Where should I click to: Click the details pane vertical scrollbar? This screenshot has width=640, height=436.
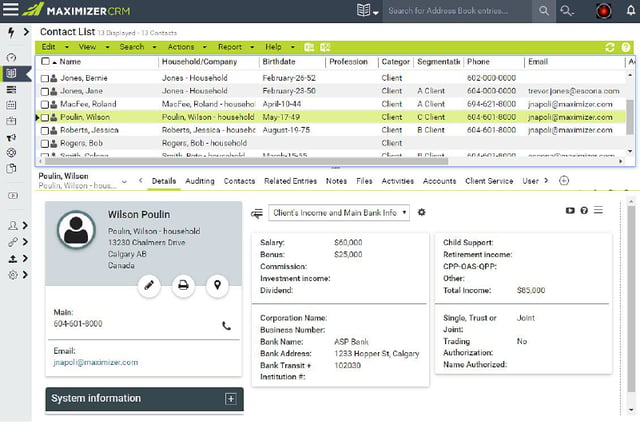631,298
